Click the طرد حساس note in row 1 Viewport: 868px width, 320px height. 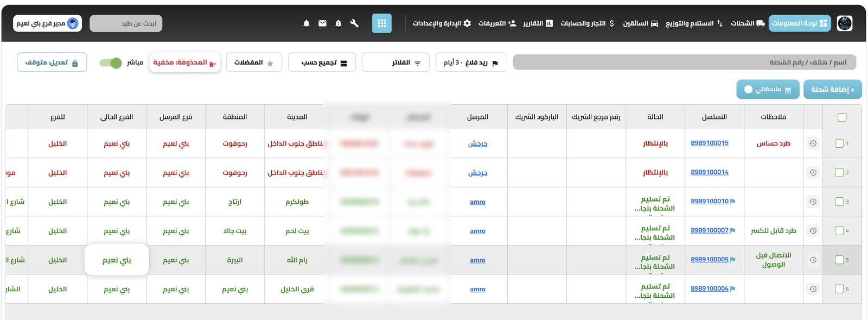click(x=774, y=143)
